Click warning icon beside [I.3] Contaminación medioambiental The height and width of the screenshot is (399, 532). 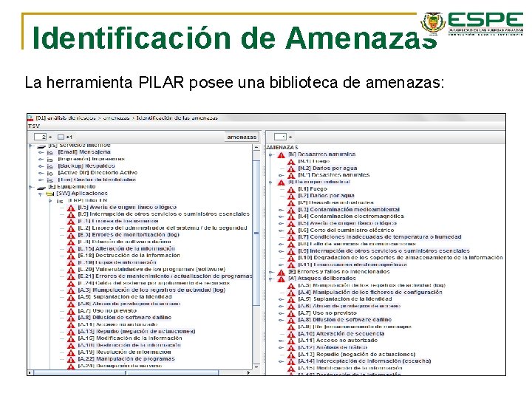click(x=291, y=210)
